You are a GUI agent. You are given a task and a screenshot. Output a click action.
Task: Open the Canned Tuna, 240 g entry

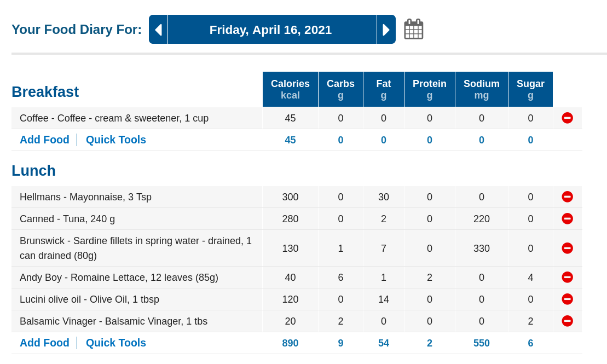[67, 219]
